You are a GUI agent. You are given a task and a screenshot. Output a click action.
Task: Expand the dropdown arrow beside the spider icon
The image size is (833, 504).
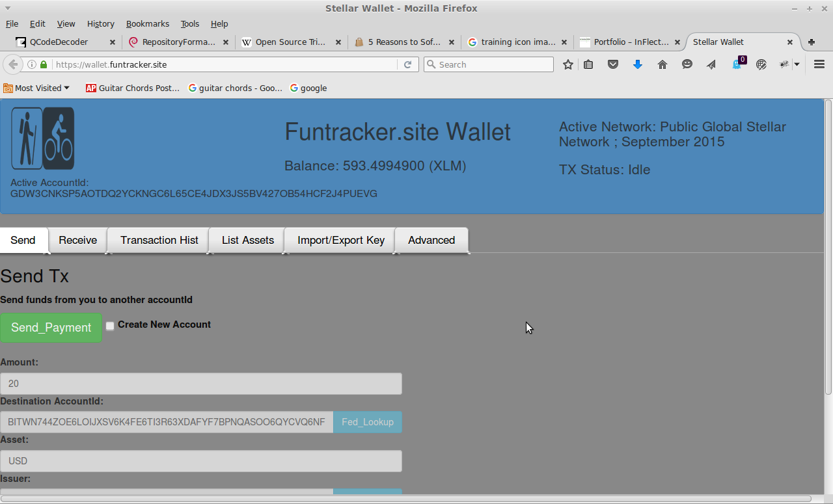797,64
